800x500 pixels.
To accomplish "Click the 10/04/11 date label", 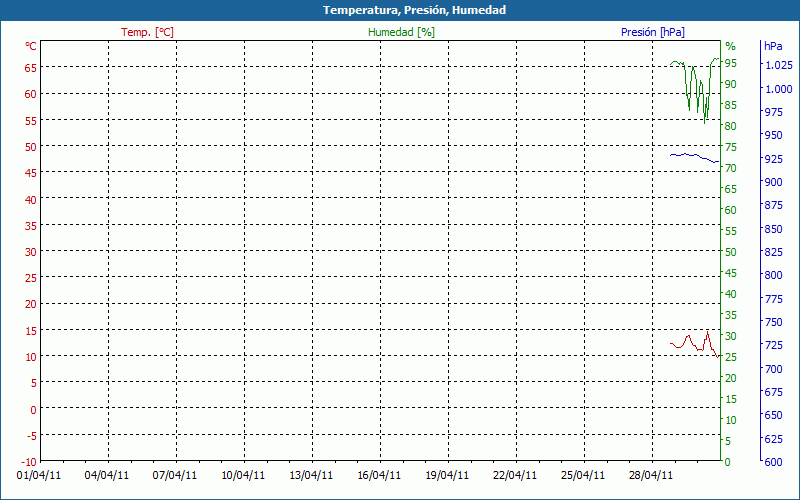I will [243, 476].
